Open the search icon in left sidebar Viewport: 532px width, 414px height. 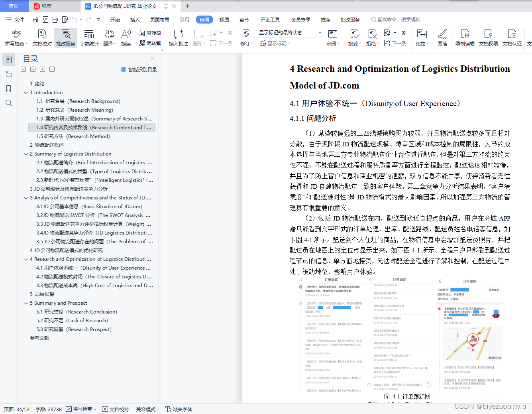[8, 103]
